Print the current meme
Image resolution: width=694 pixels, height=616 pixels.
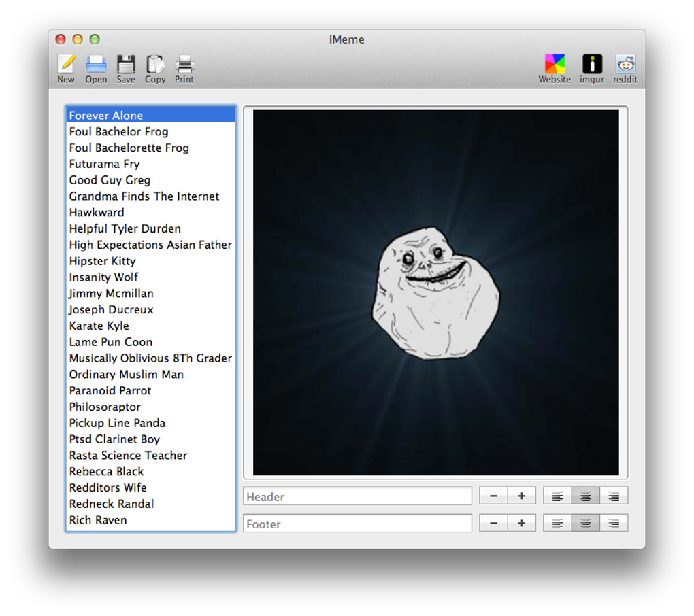pos(184,69)
